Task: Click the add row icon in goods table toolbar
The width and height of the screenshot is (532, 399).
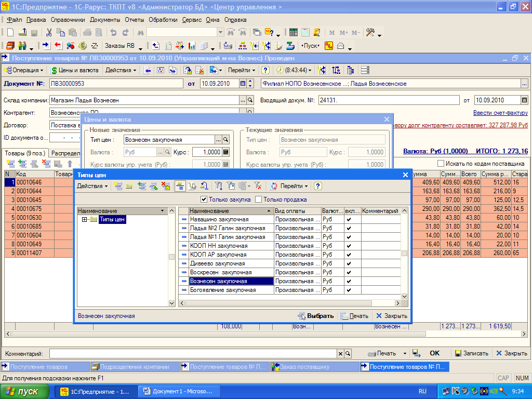Action: coord(10,164)
